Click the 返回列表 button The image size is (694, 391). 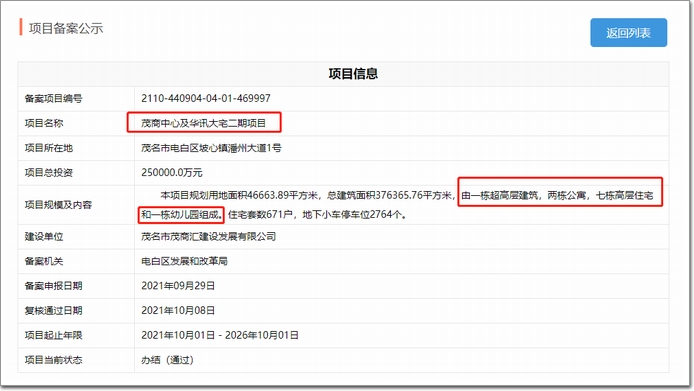click(x=628, y=33)
